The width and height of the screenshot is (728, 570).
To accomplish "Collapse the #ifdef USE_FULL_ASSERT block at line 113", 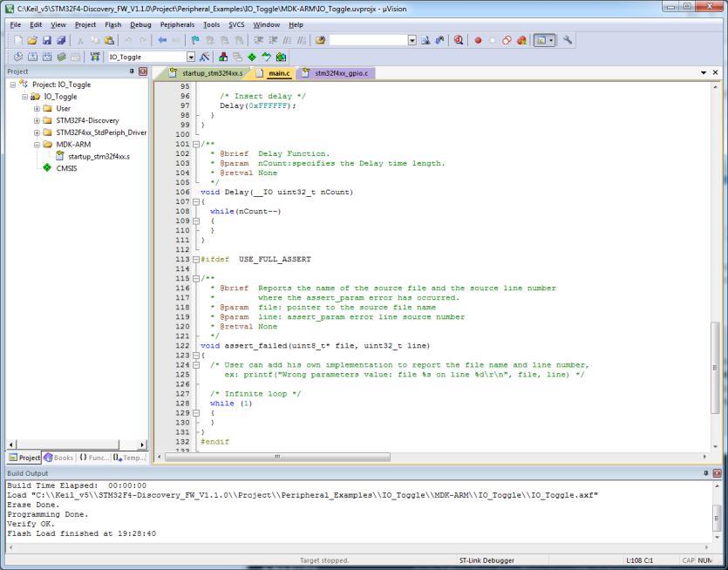I will point(196,260).
